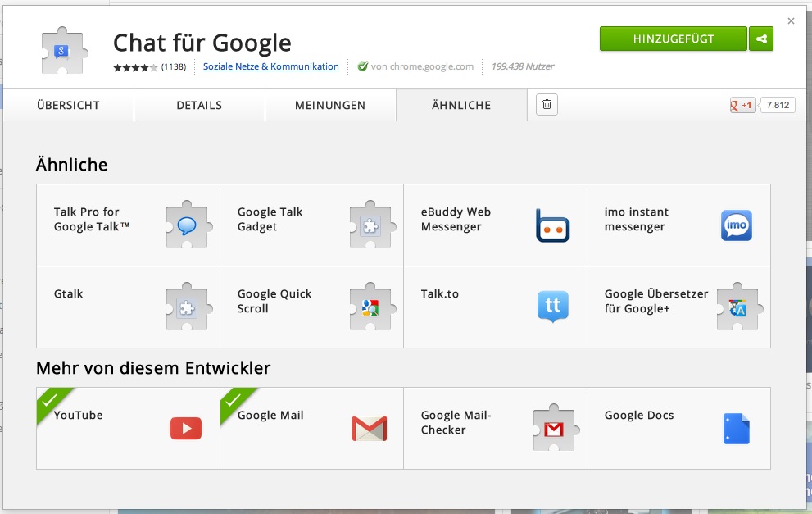Open Talk Pro for Google Talk title
812x514 pixels.
pos(92,219)
